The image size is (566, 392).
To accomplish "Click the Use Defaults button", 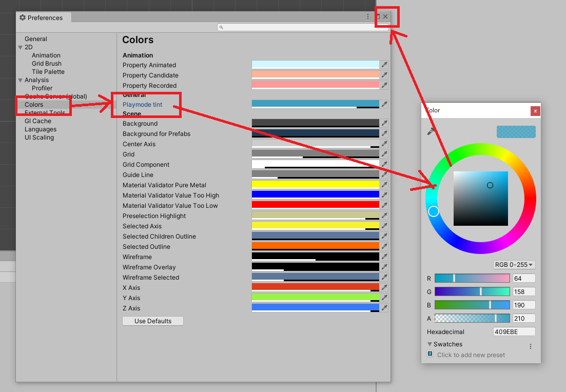I will click(153, 321).
